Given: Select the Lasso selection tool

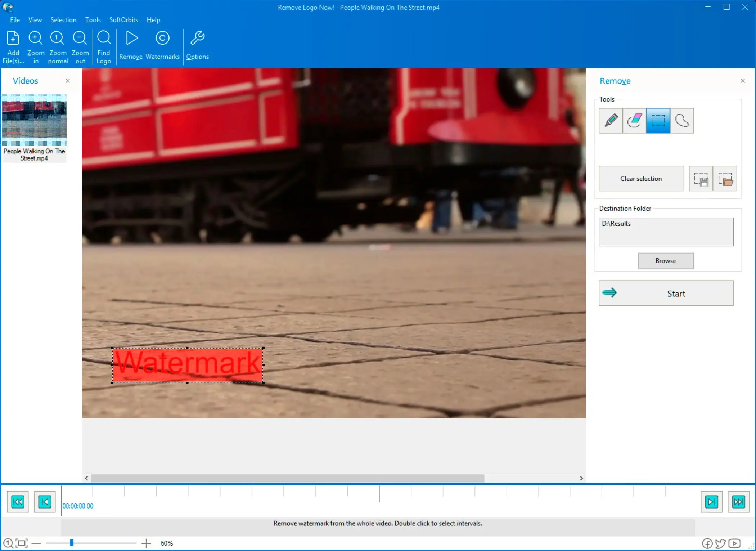Looking at the screenshot, I should [x=682, y=120].
